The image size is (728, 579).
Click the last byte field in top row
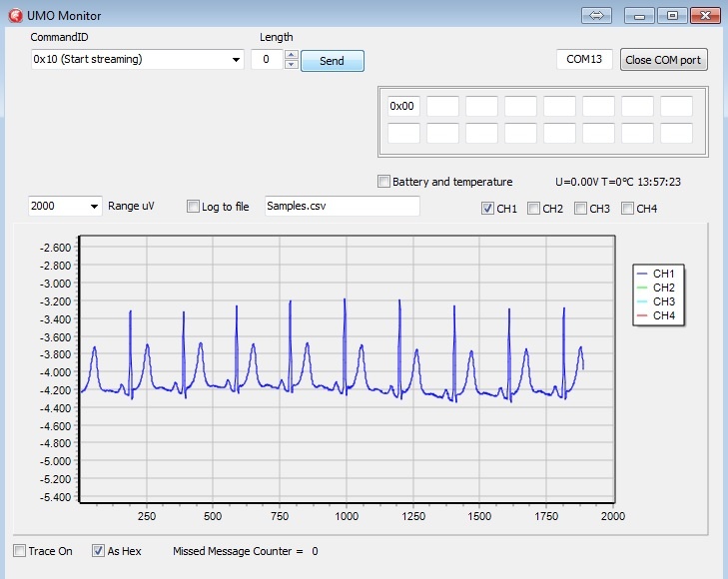coord(676,106)
